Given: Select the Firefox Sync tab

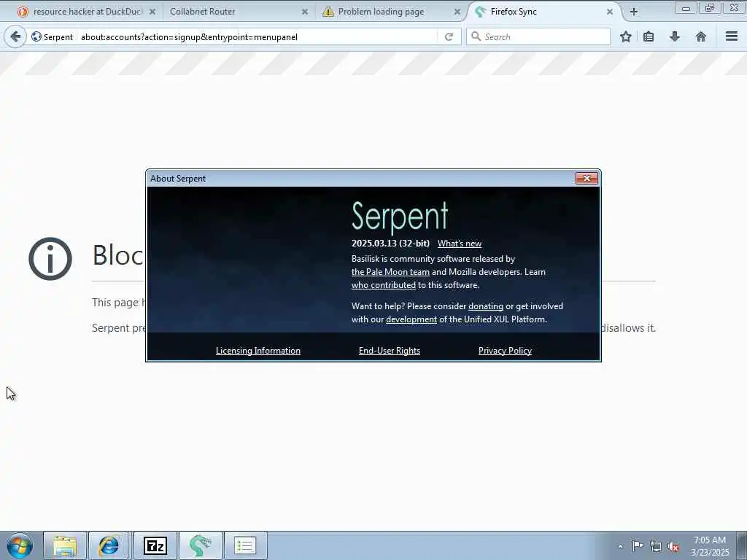Looking at the screenshot, I should click(543, 12).
